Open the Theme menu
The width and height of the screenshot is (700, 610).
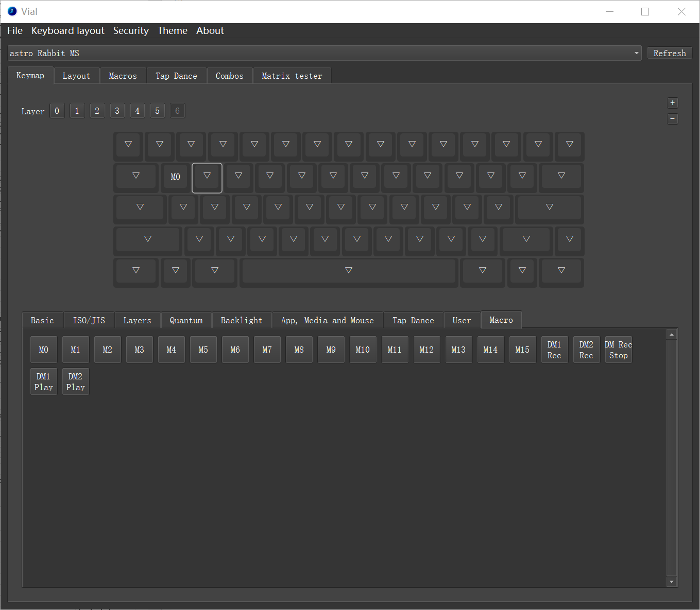[173, 30]
